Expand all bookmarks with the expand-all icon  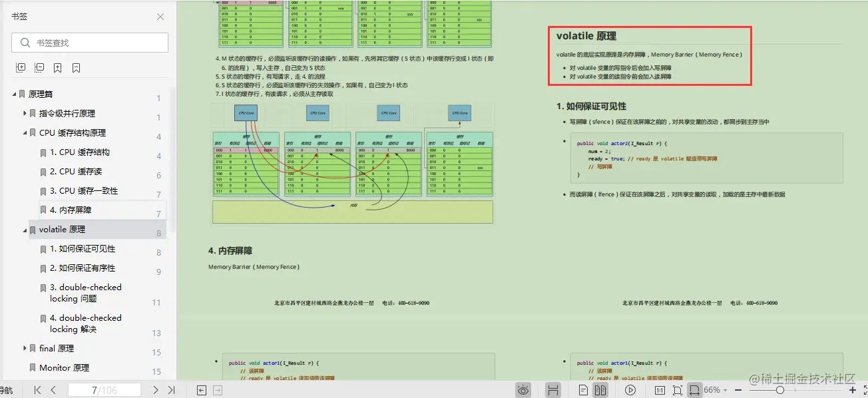click(x=19, y=68)
